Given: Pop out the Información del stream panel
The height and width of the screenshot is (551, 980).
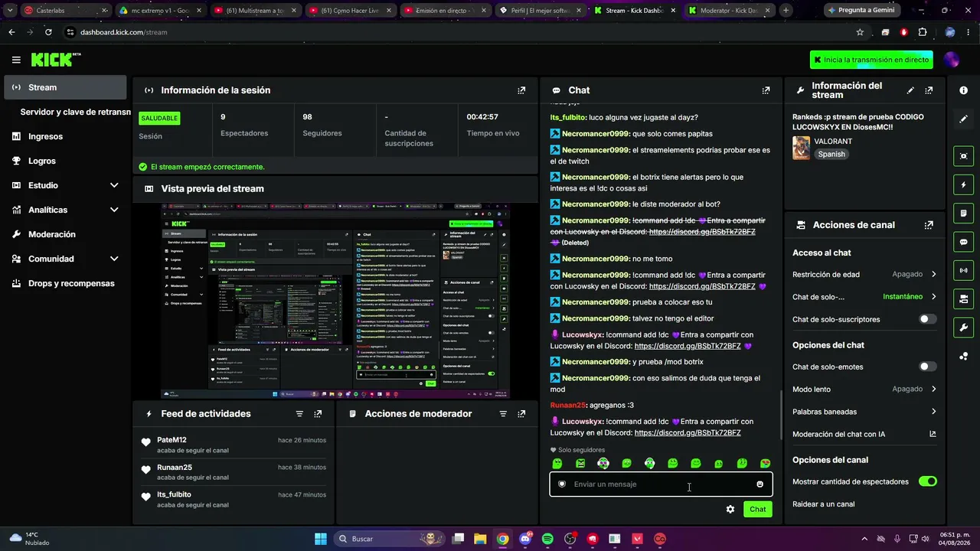Looking at the screenshot, I should (929, 90).
